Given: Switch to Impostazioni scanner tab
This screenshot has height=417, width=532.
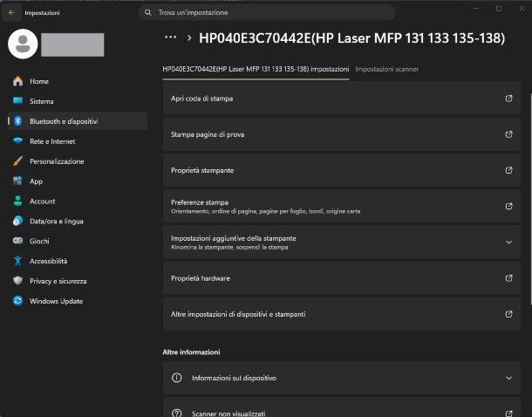Looking at the screenshot, I should (x=386, y=69).
